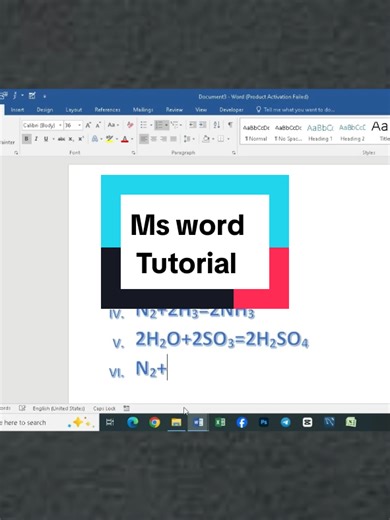
Task: Expand Underline style dropdown arrow
Action: tap(53, 139)
